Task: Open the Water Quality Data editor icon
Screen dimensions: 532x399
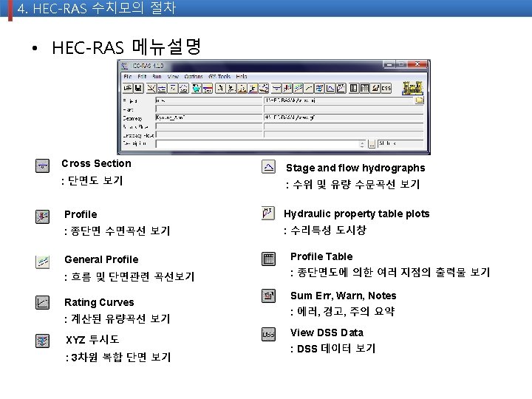Action: pos(208,89)
